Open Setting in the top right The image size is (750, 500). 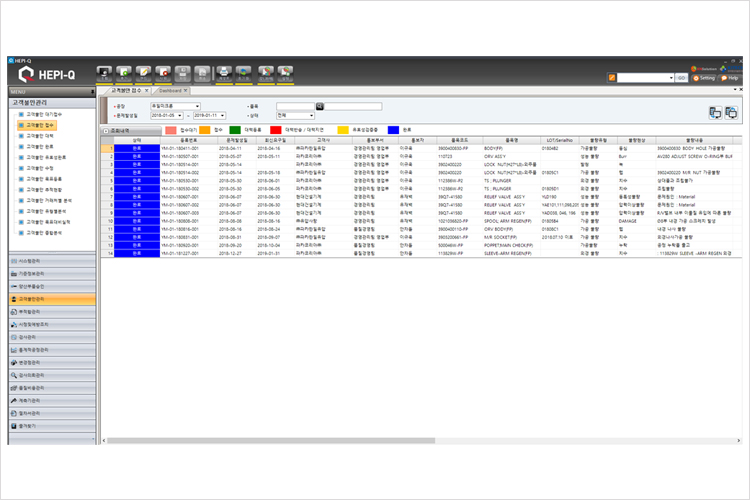click(x=704, y=77)
